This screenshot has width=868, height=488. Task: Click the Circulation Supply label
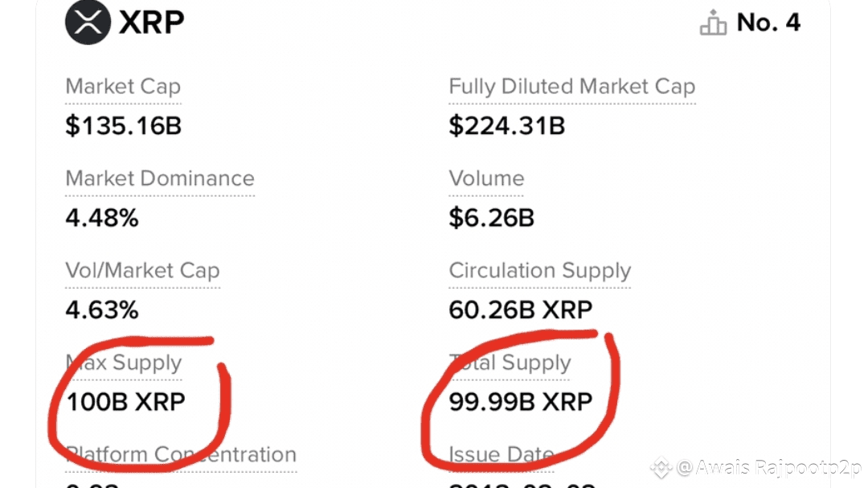tap(539, 271)
